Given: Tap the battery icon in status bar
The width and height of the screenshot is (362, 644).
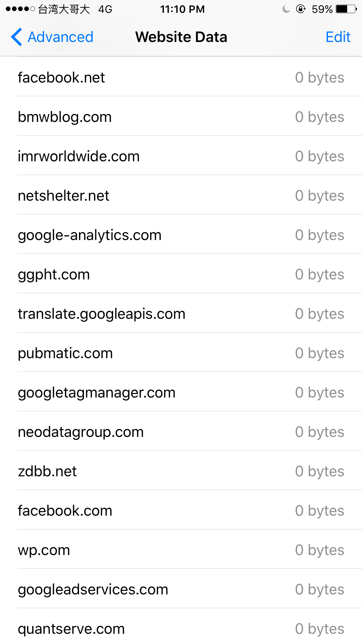Looking at the screenshot, I should click(346, 9).
